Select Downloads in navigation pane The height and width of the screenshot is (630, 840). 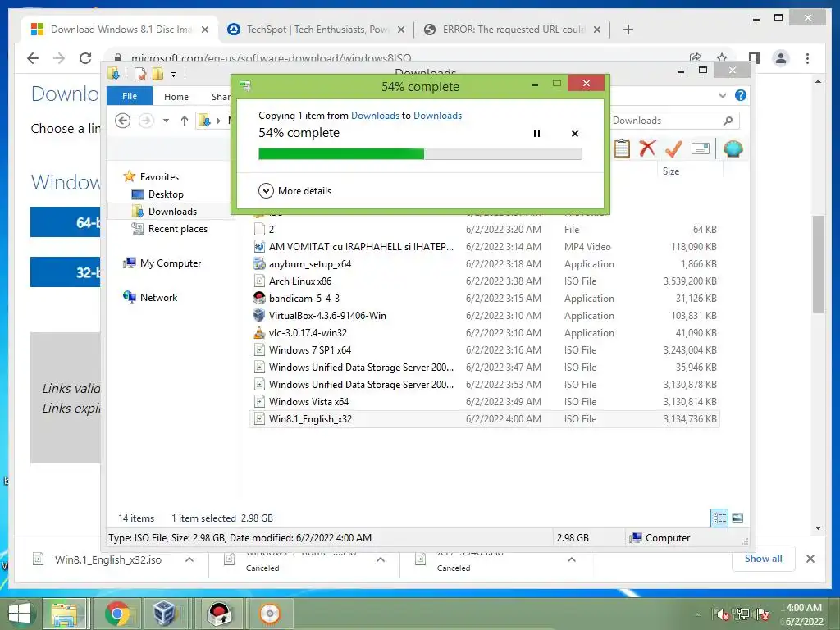click(164, 211)
